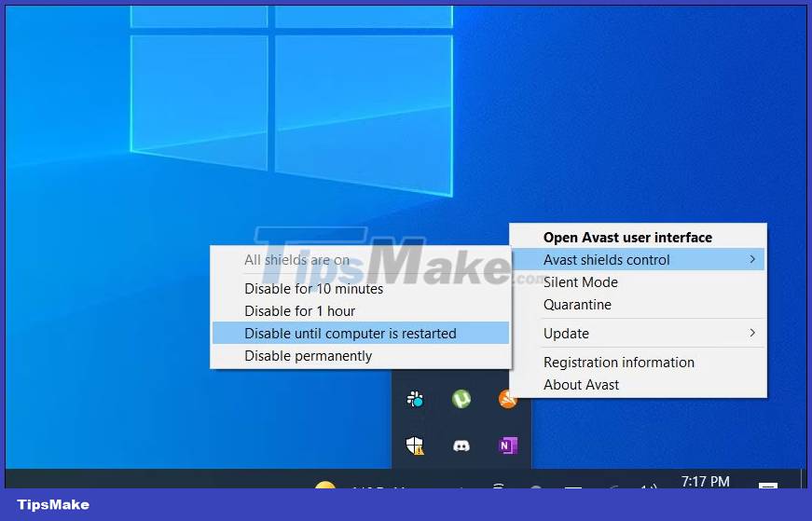Image resolution: width=812 pixels, height=521 pixels.
Task: Open Registration information
Action: point(638,363)
